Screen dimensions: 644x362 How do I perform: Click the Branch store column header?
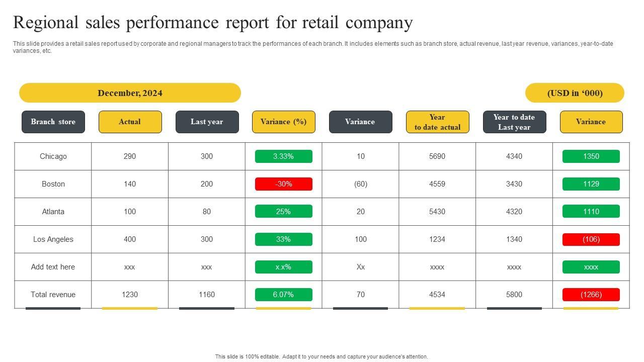coord(53,122)
